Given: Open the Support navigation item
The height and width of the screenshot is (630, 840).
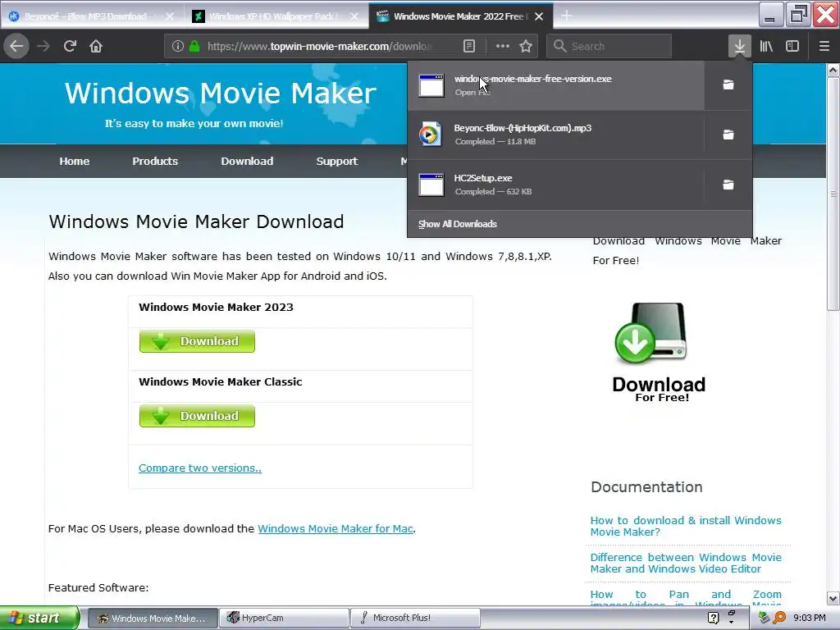Looking at the screenshot, I should [336, 162].
